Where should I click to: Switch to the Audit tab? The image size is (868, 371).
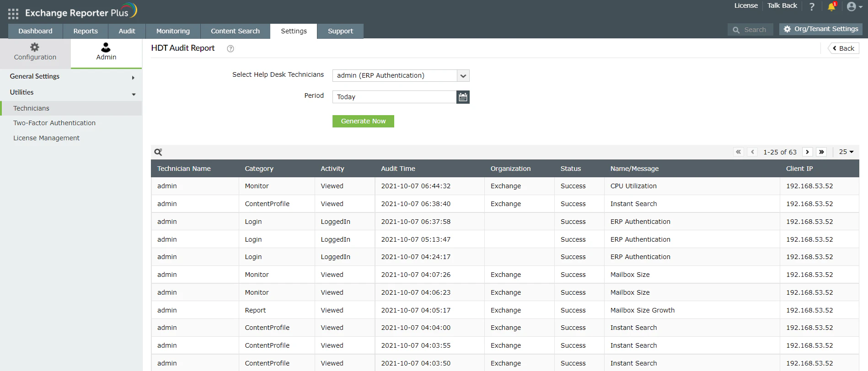pyautogui.click(x=127, y=31)
